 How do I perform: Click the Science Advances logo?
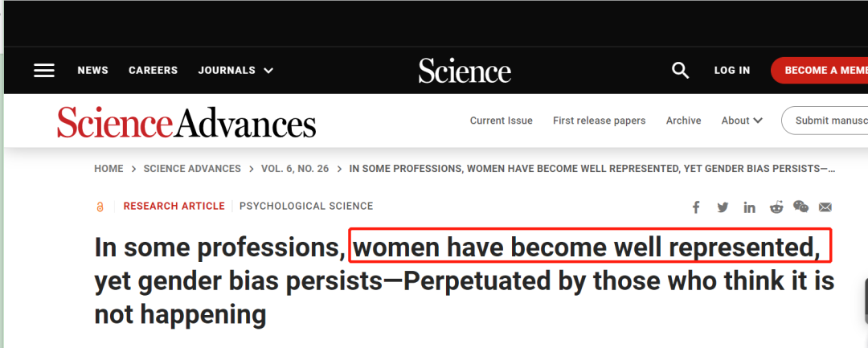tap(186, 123)
